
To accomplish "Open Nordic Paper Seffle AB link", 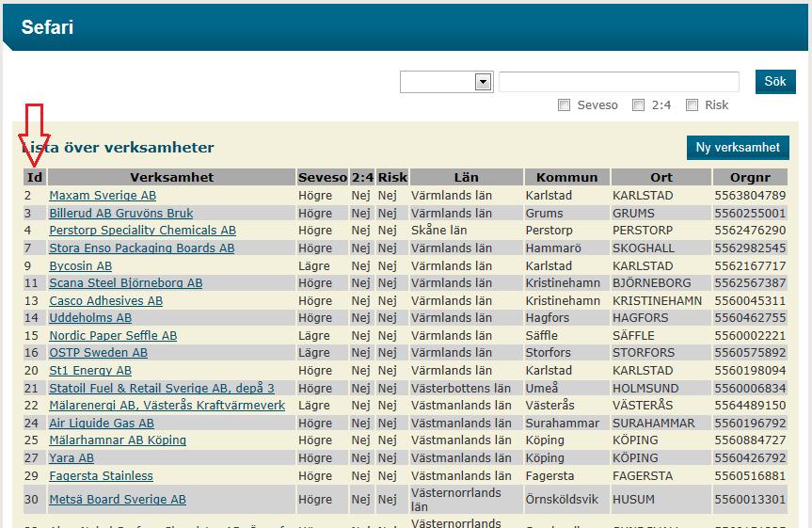I will 113,335.
